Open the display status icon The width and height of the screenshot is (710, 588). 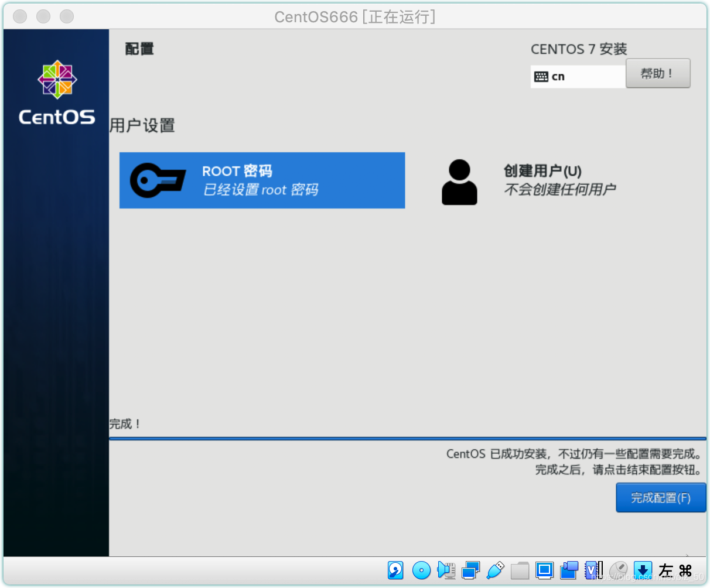pos(545,570)
